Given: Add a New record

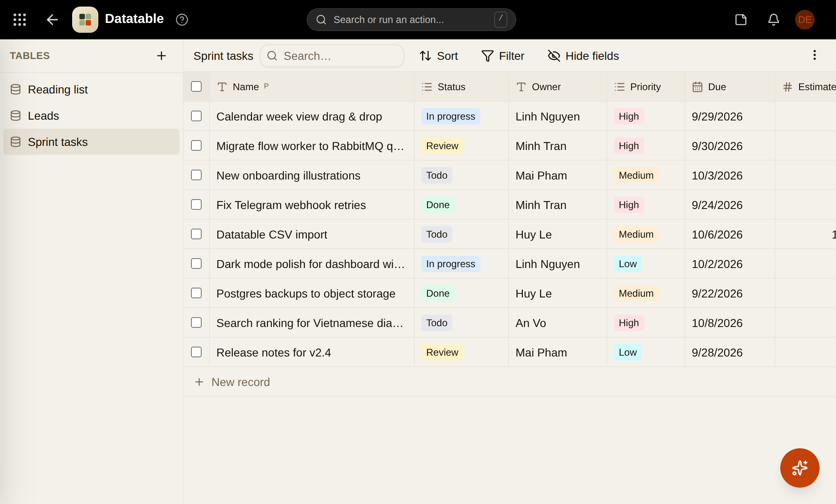Looking at the screenshot, I should click(x=232, y=382).
